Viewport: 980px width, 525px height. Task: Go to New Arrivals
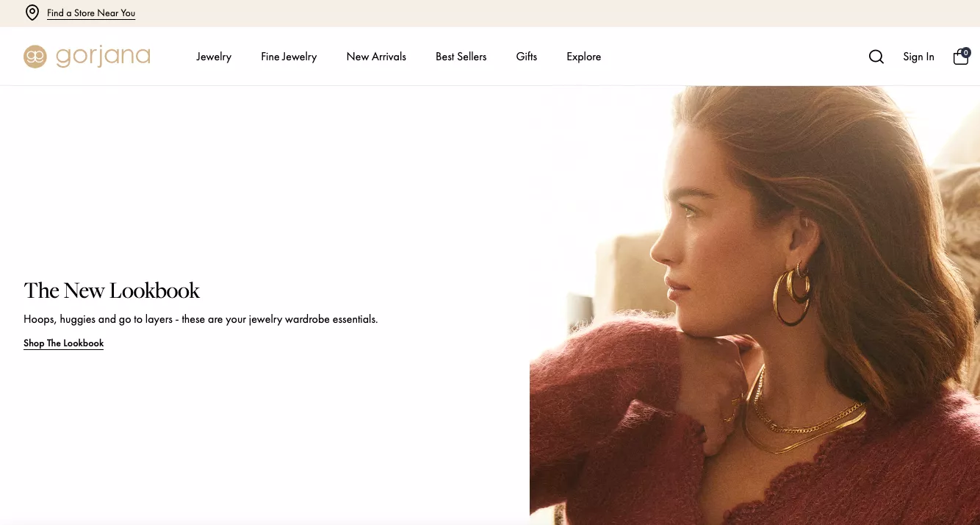tap(376, 57)
